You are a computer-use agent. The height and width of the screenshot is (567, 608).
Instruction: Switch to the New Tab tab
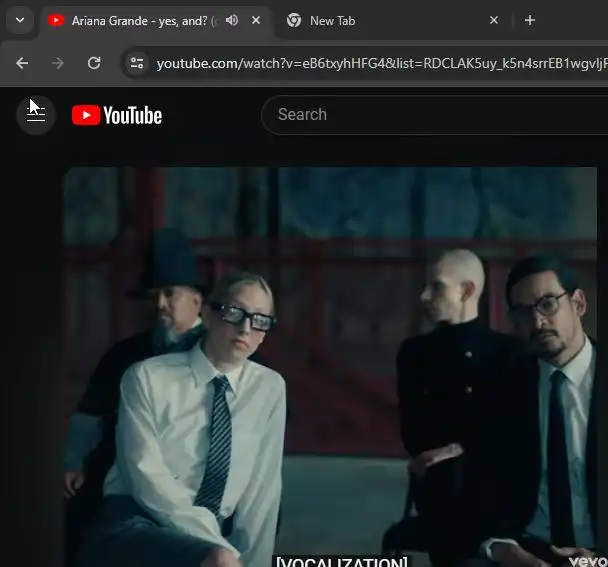392,21
